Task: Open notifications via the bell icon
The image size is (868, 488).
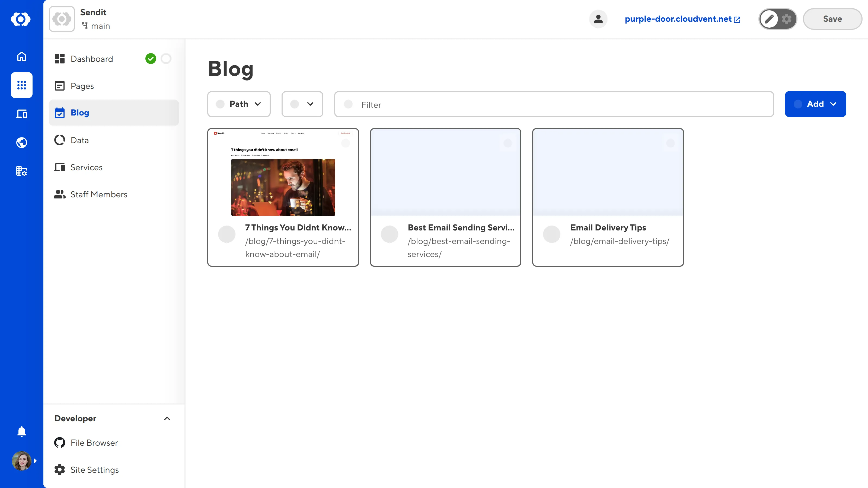Action: coord(21,431)
